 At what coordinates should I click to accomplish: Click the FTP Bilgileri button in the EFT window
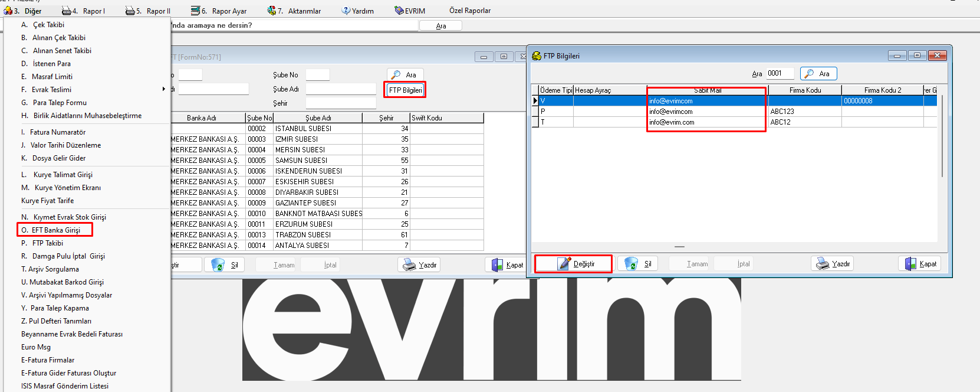[x=405, y=90]
